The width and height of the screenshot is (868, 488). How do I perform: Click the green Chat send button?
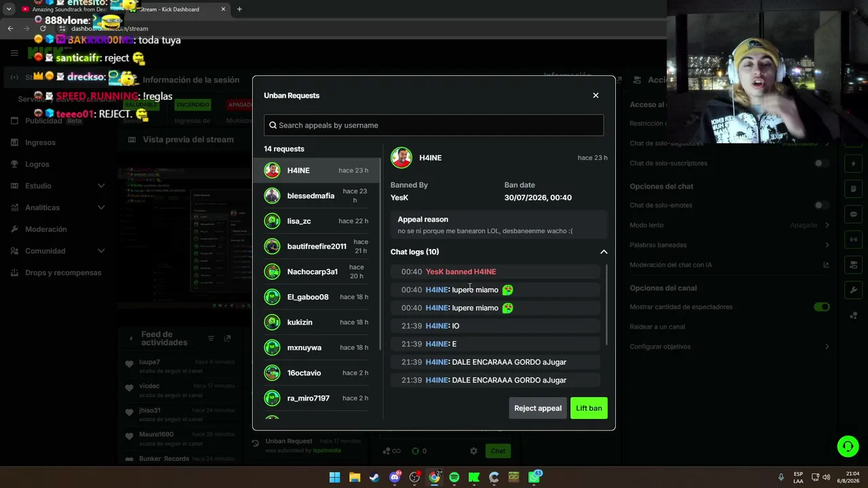498,451
